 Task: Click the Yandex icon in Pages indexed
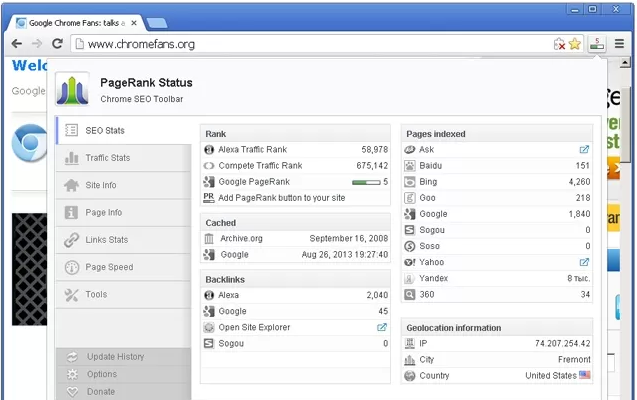point(410,278)
